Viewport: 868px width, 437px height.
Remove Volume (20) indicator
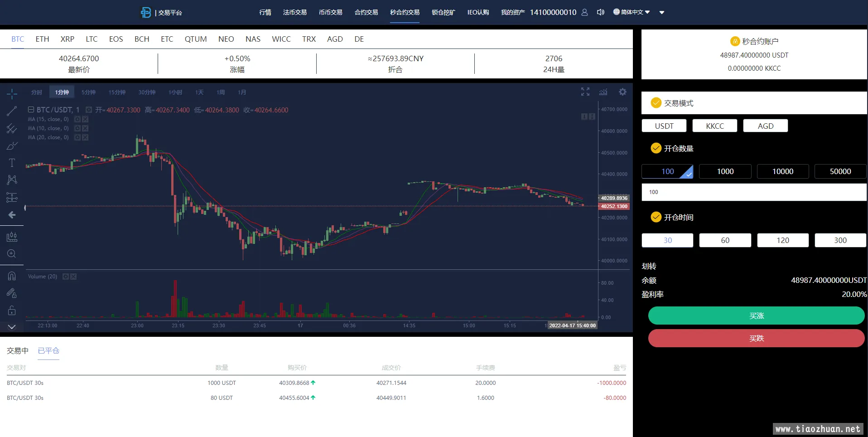coord(73,277)
